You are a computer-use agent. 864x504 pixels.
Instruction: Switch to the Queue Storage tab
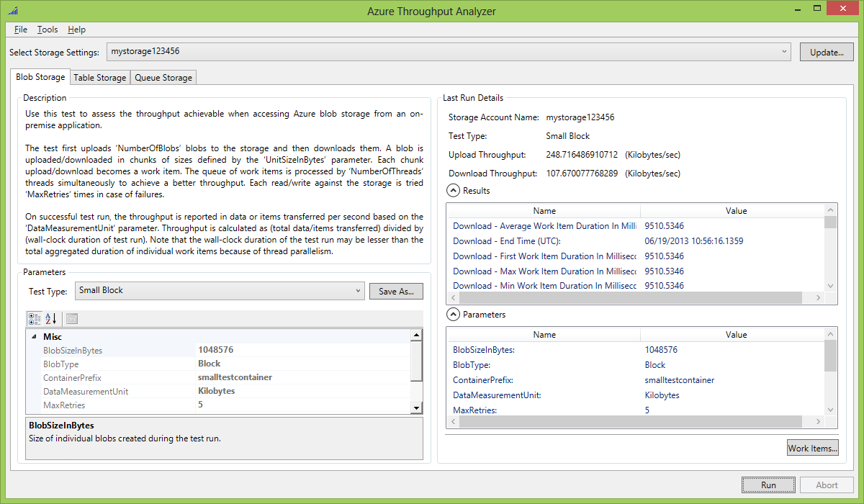click(x=163, y=77)
